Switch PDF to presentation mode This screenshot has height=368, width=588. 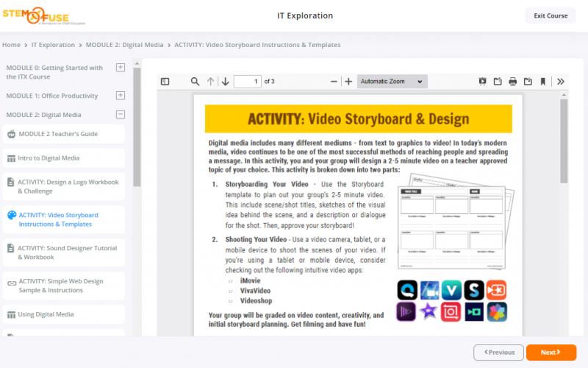(x=483, y=82)
